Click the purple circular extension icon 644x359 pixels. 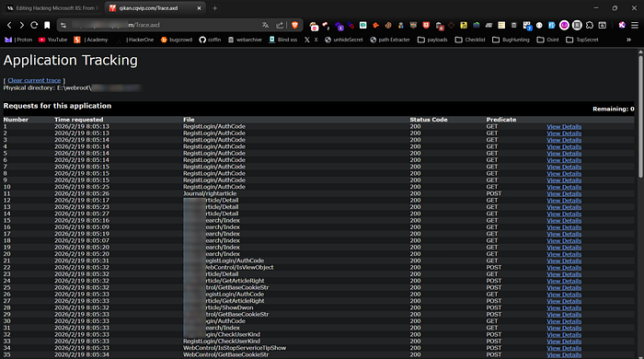[x=564, y=25]
